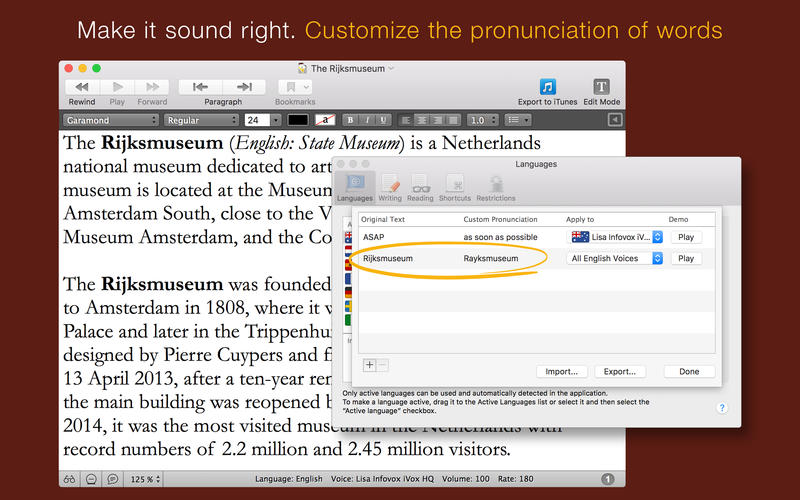Select the Writing preferences tab
800x500 pixels.
pos(390,187)
